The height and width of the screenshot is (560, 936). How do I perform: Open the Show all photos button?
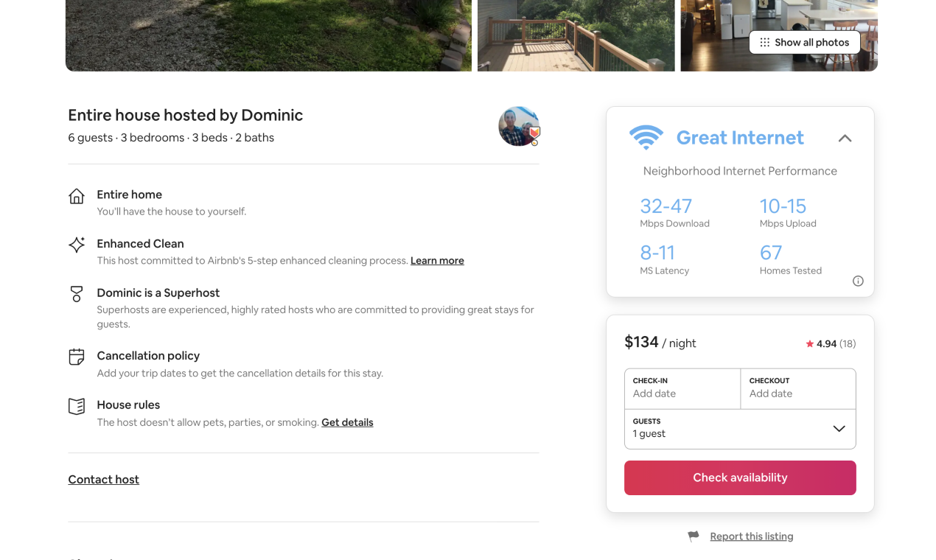tap(805, 43)
